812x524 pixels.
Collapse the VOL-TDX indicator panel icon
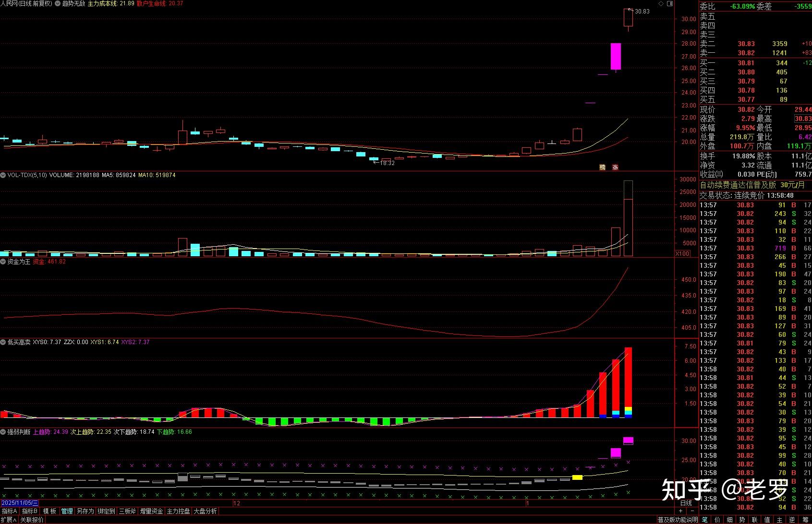[3, 175]
